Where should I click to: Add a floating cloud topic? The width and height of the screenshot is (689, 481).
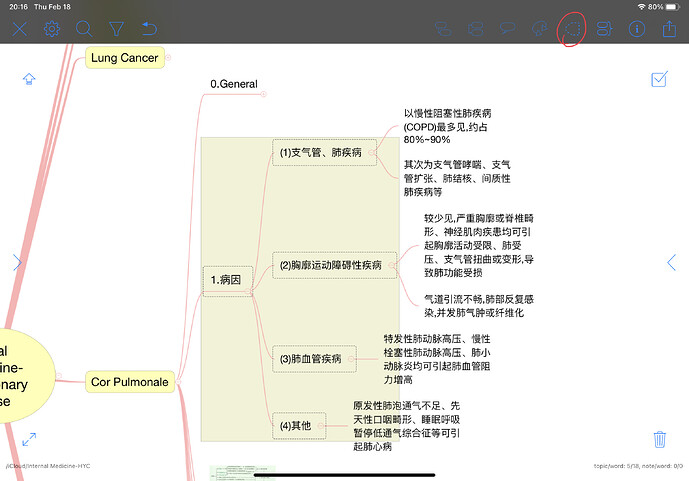[x=540, y=29]
